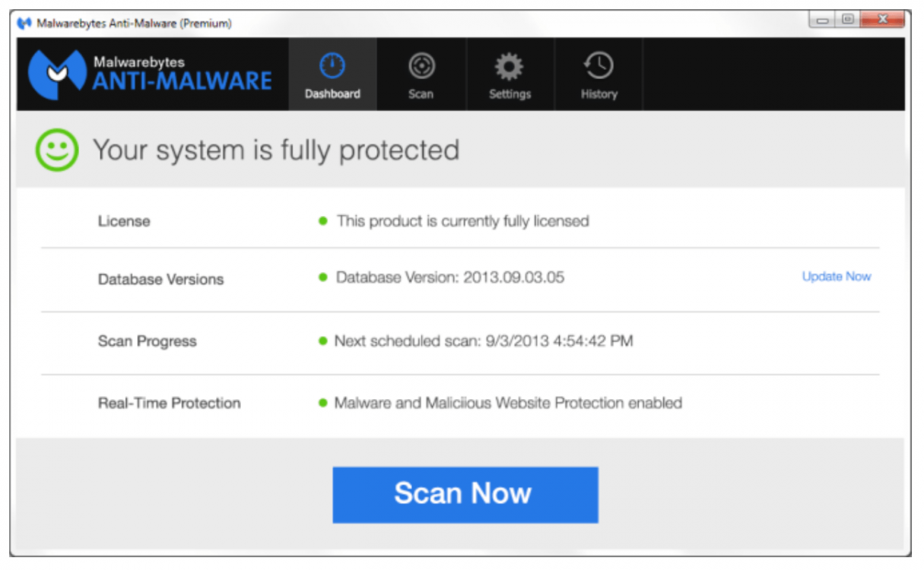The height and width of the screenshot is (570, 924).
Task: Click the Malwarebytes Anti-Malware header logo
Action: pos(151,74)
